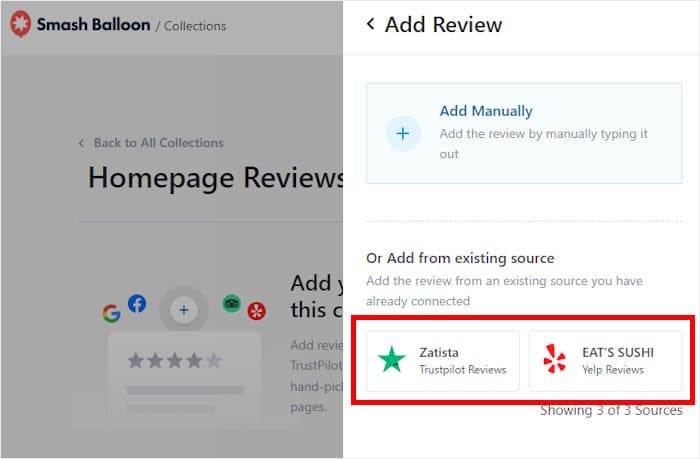Click the chevron beside Back to All Collections
Image resolution: width=700 pixels, height=459 pixels.
point(81,143)
